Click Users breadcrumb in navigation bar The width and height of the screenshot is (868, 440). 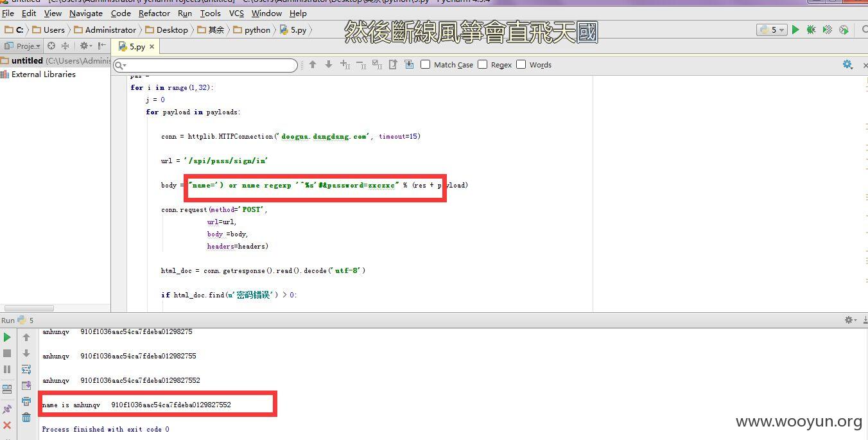pos(49,30)
